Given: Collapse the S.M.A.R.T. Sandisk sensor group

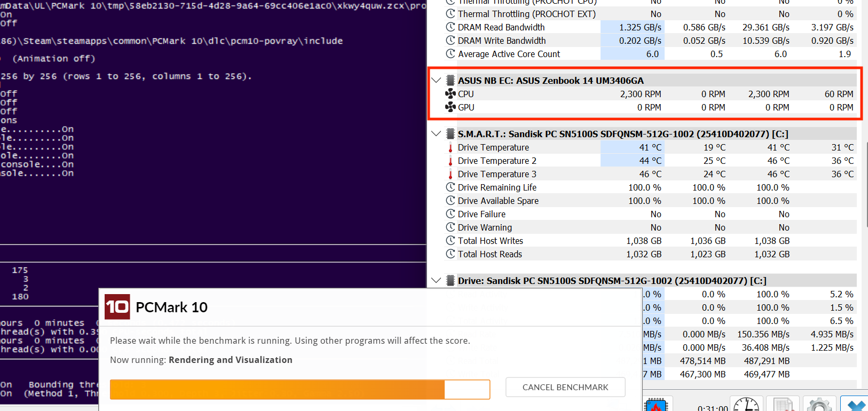Looking at the screenshot, I should (436, 134).
